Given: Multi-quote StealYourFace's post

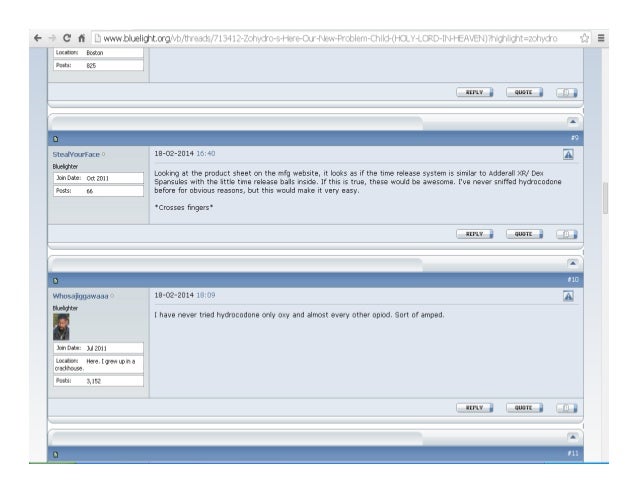Looking at the screenshot, I should pos(566,234).
